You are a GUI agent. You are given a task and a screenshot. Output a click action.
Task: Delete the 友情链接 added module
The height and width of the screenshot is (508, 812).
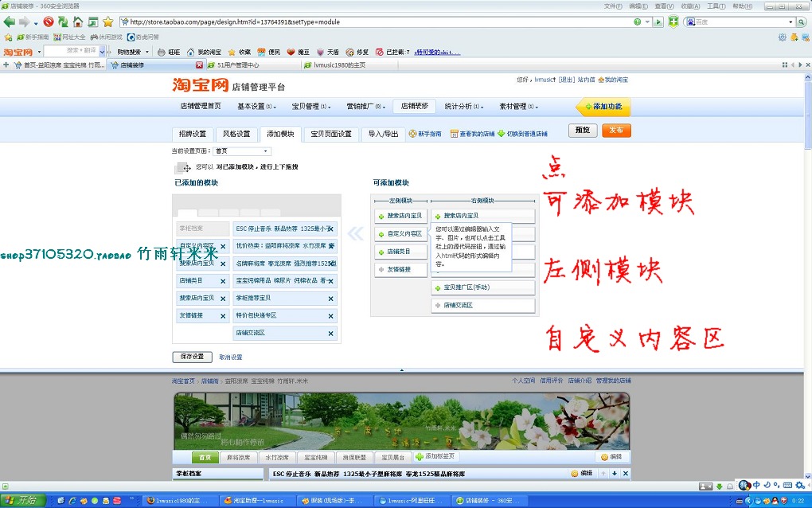223,316
